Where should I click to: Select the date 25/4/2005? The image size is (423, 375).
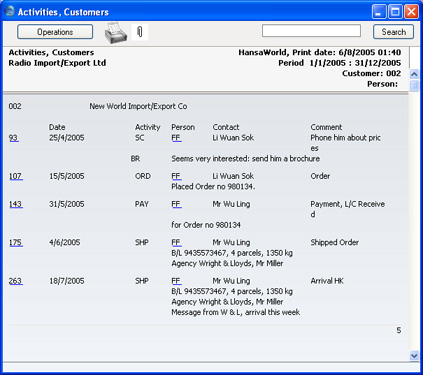point(66,138)
